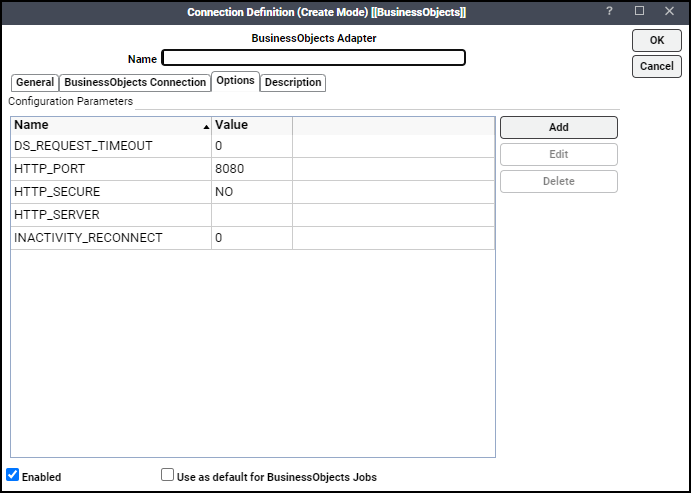This screenshot has width=691, height=493.
Task: Click the disabled Delete button
Action: point(559,181)
